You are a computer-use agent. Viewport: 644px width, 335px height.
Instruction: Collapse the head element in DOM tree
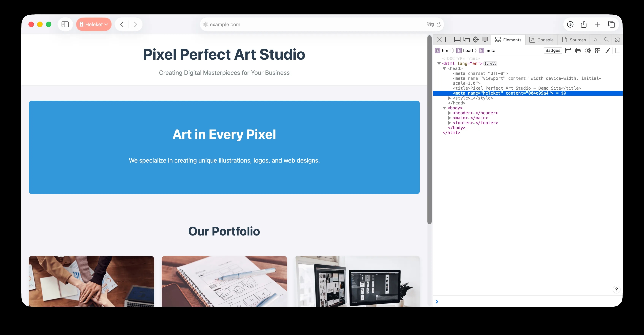[x=444, y=69]
